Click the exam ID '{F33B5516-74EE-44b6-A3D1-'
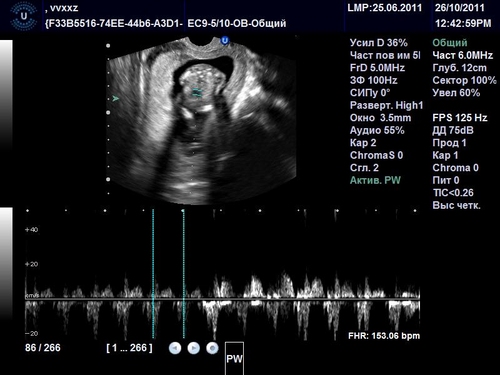Viewport: 500px width, 375px height. [114, 23]
